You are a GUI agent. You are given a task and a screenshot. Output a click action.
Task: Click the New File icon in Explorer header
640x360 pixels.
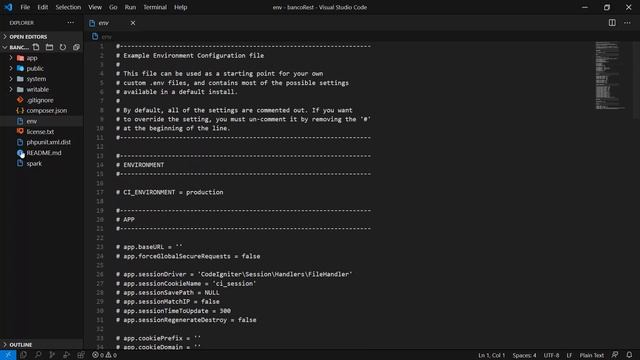pos(36,47)
